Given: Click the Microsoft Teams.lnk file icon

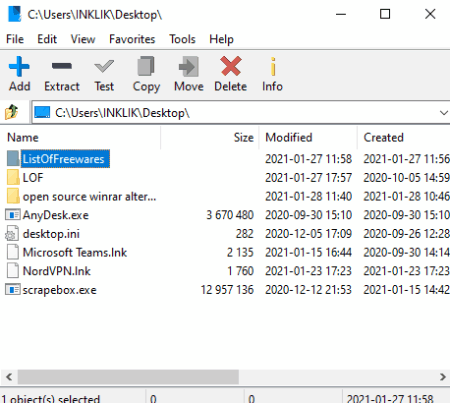Looking at the screenshot, I should pos(13,252).
